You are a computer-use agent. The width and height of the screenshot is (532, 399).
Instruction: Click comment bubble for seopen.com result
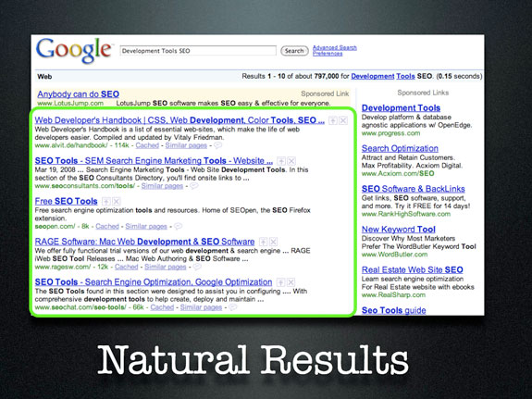(179, 226)
